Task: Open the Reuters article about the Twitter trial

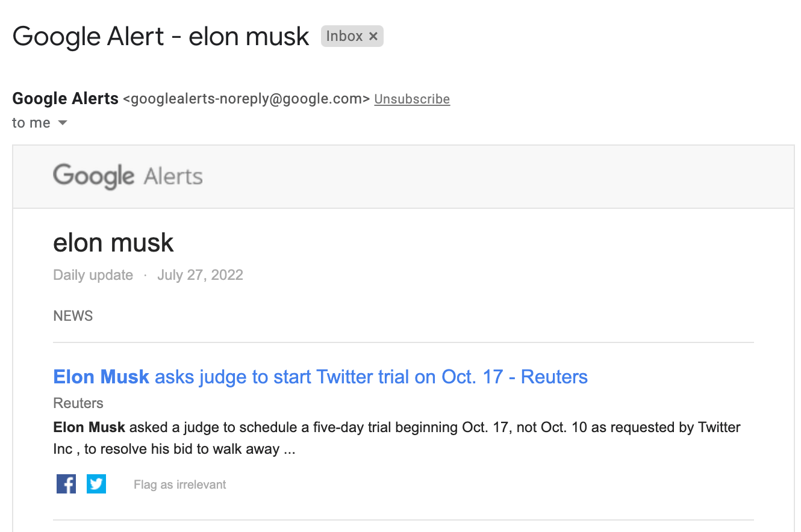Action: click(x=320, y=376)
